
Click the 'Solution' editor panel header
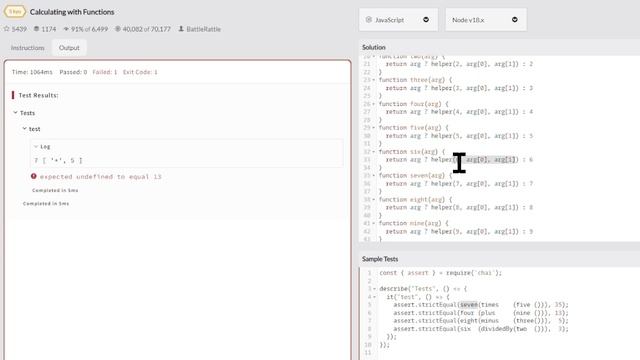tap(373, 47)
